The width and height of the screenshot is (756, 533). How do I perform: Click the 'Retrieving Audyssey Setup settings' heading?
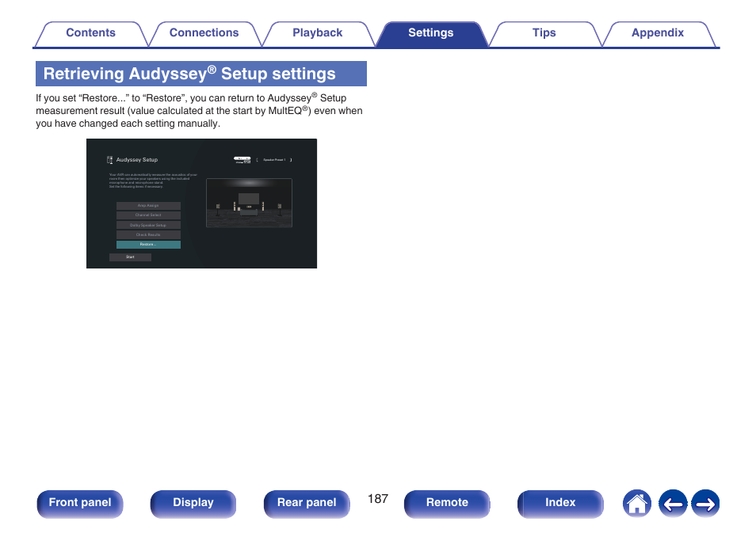[201, 74]
